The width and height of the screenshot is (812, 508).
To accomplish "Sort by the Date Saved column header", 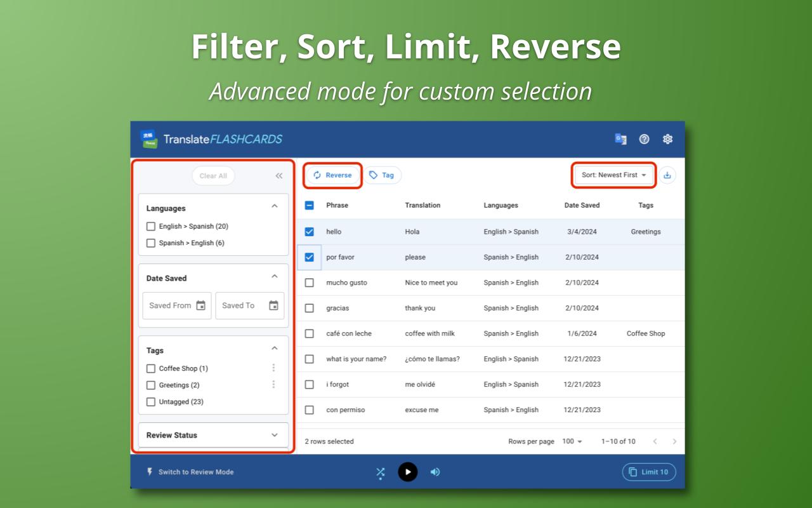I will [x=582, y=205].
